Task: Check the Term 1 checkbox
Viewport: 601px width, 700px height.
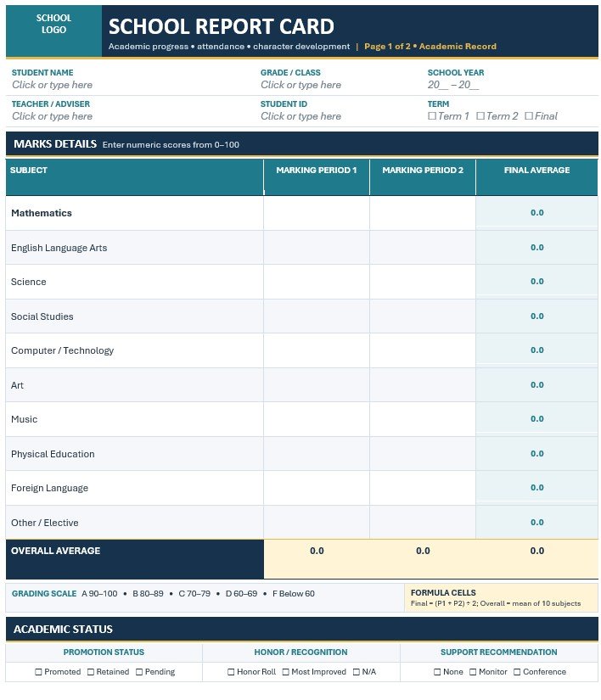Action: click(432, 116)
